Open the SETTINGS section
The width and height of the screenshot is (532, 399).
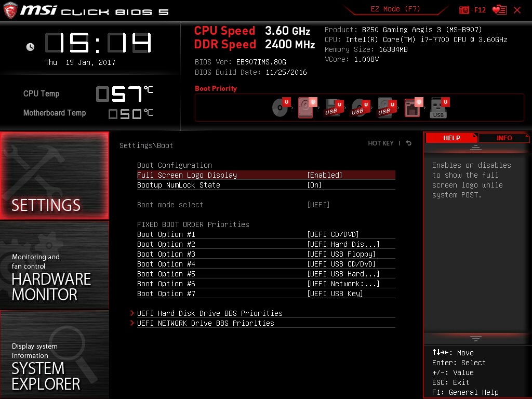(55, 176)
